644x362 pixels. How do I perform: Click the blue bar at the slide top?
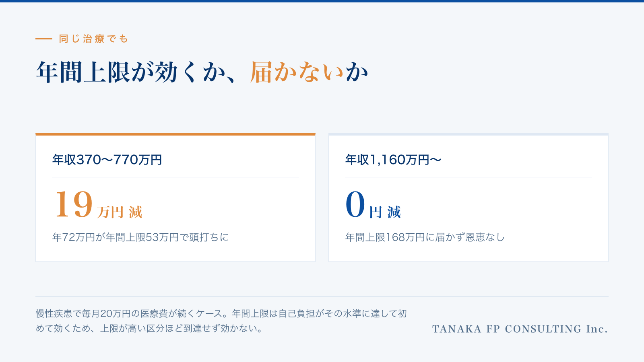tap(322, 1)
